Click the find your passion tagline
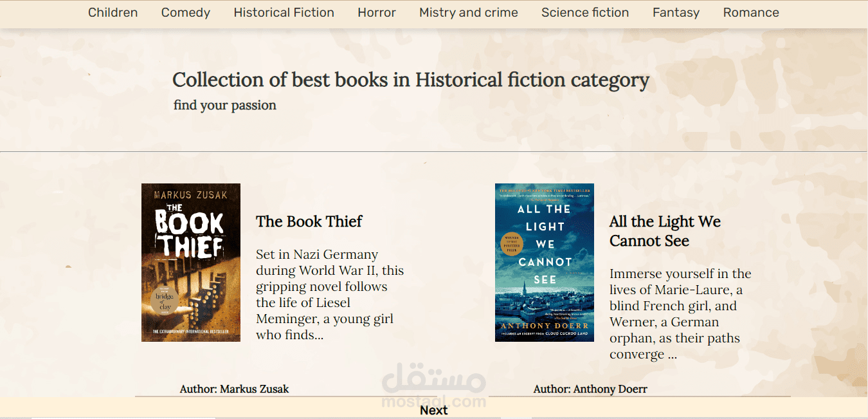The image size is (868, 419). point(225,105)
